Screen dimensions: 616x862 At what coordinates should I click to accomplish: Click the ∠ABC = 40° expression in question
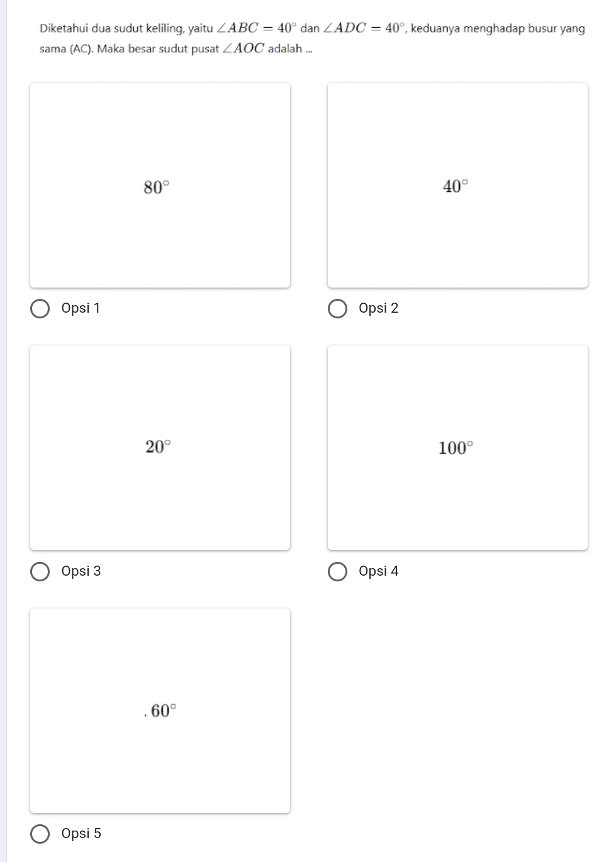point(257,28)
